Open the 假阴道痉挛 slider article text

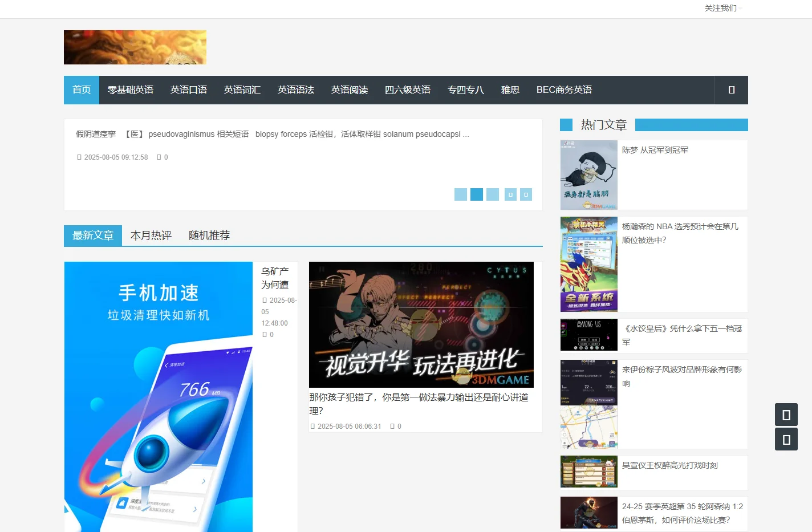[273, 135]
